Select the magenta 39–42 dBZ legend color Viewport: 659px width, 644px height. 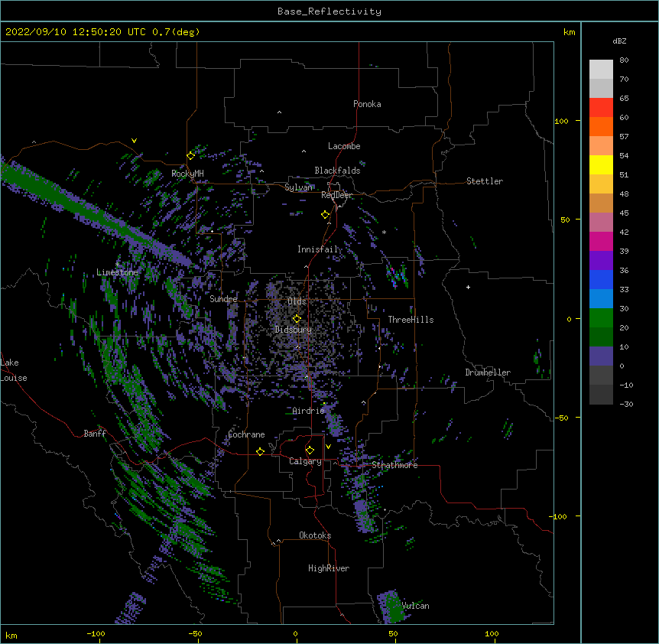[x=601, y=242]
